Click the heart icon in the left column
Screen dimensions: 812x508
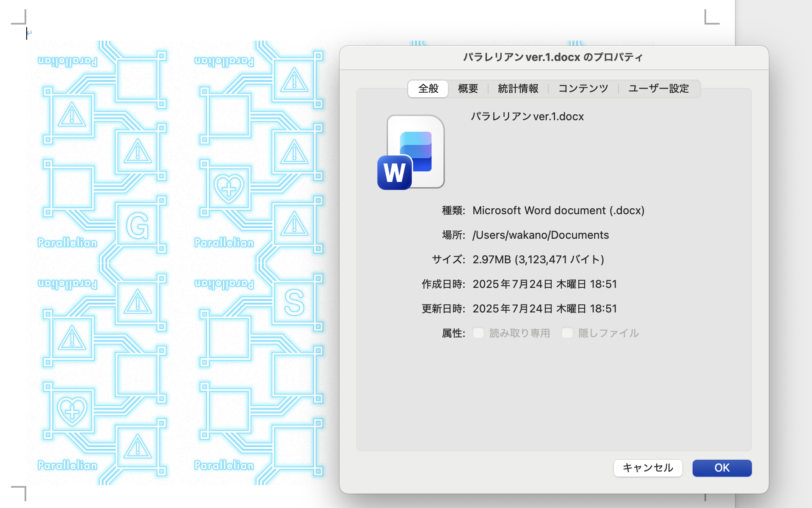pyautogui.click(x=72, y=411)
